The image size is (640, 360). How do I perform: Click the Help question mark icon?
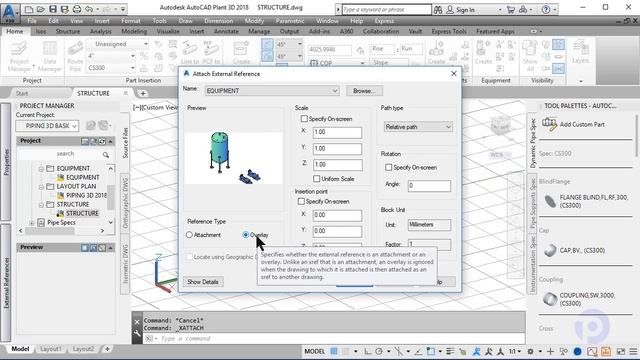(546, 9)
